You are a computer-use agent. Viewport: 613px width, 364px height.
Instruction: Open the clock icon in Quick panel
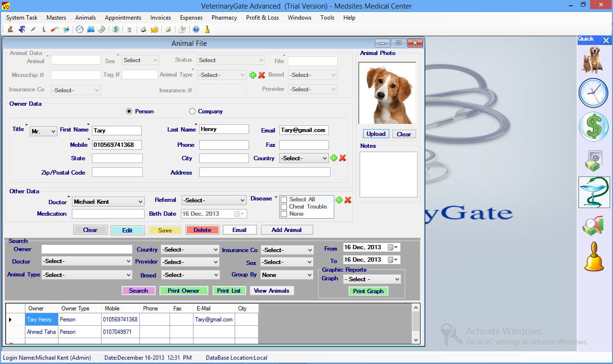click(x=593, y=93)
